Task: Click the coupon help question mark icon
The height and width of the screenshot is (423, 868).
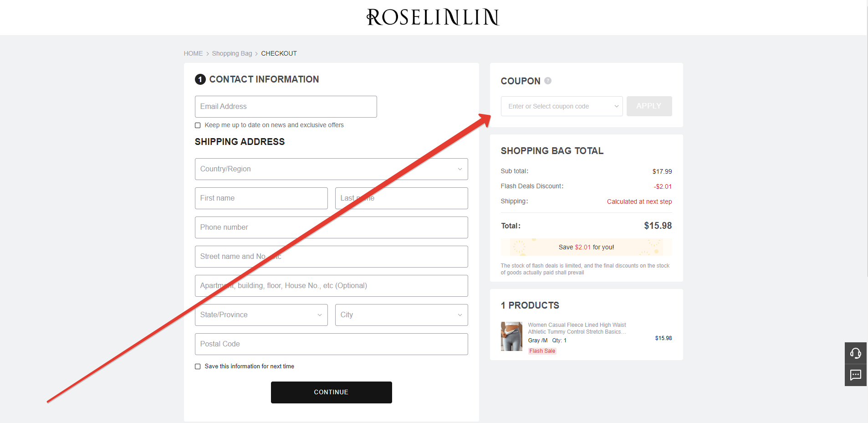Action: pyautogui.click(x=548, y=81)
